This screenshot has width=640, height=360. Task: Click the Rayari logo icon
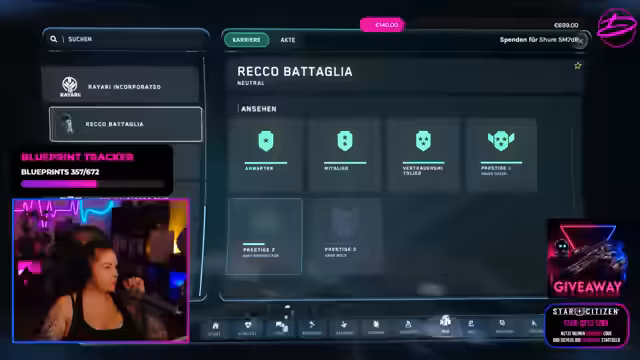[x=70, y=87]
